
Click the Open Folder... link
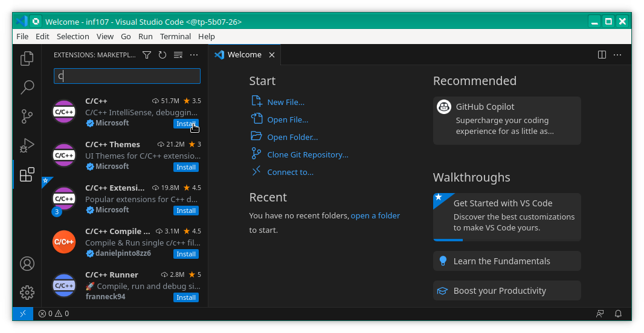292,138
